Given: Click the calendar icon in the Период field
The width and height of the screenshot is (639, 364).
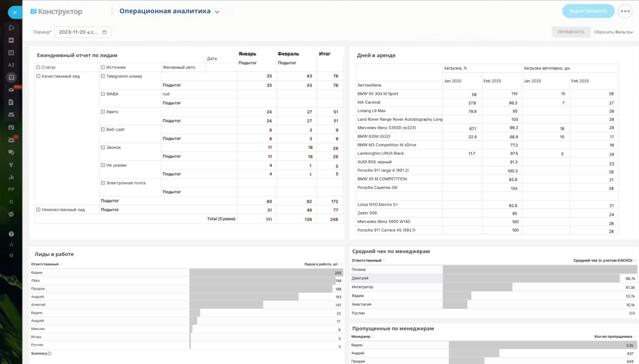Looking at the screenshot, I should point(104,32).
